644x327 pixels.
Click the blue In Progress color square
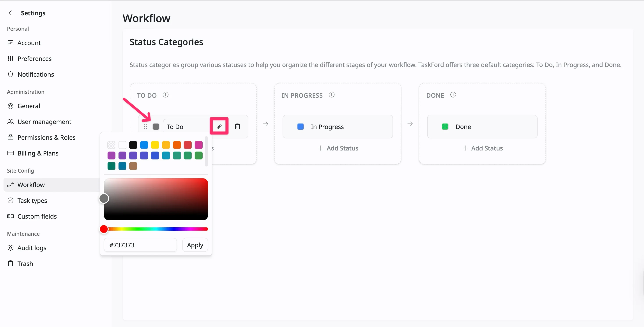(x=300, y=127)
